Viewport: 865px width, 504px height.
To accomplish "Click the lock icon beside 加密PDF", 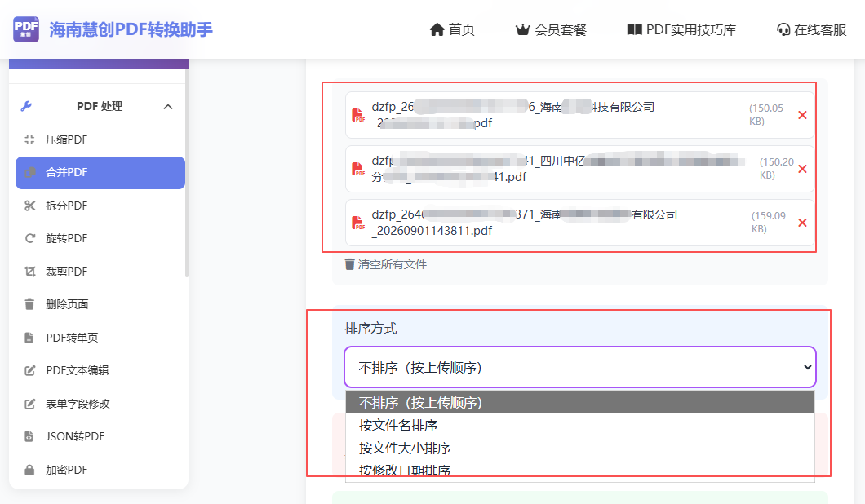I will click(x=29, y=470).
